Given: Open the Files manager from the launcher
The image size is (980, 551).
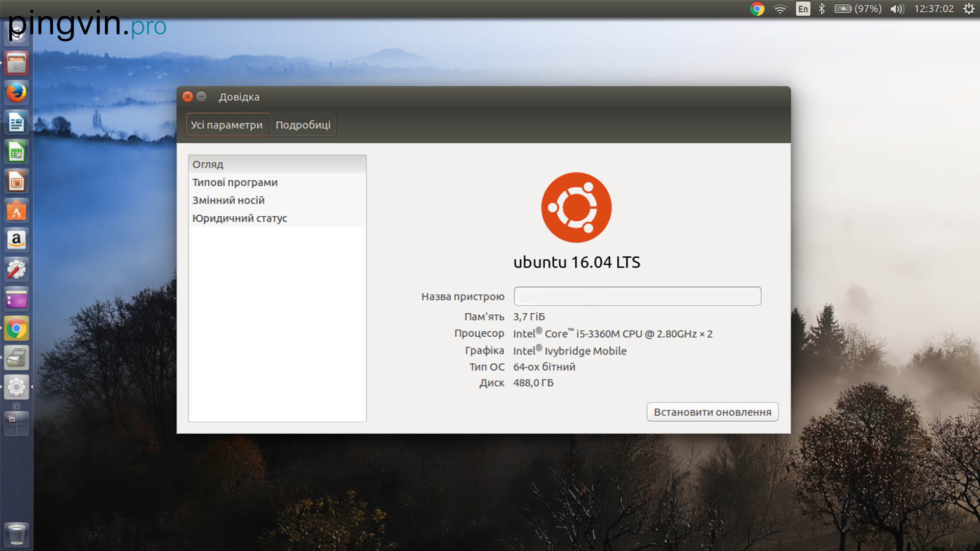Looking at the screenshot, I should pyautogui.click(x=16, y=63).
